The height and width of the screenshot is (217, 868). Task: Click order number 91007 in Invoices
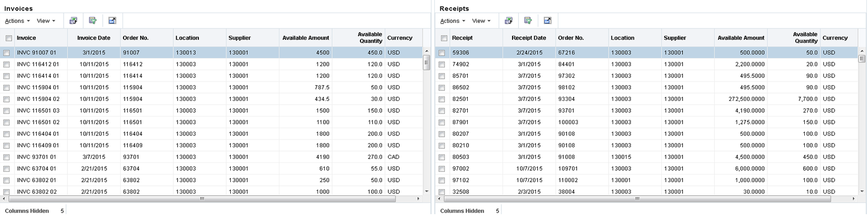click(x=131, y=53)
